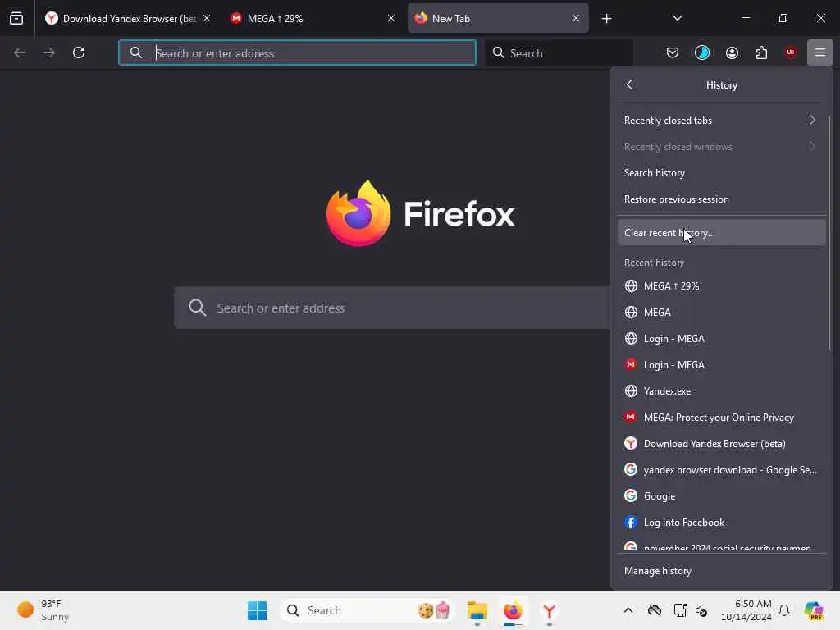840x630 pixels.
Task: Choose Clear recent history
Action: 721,232
